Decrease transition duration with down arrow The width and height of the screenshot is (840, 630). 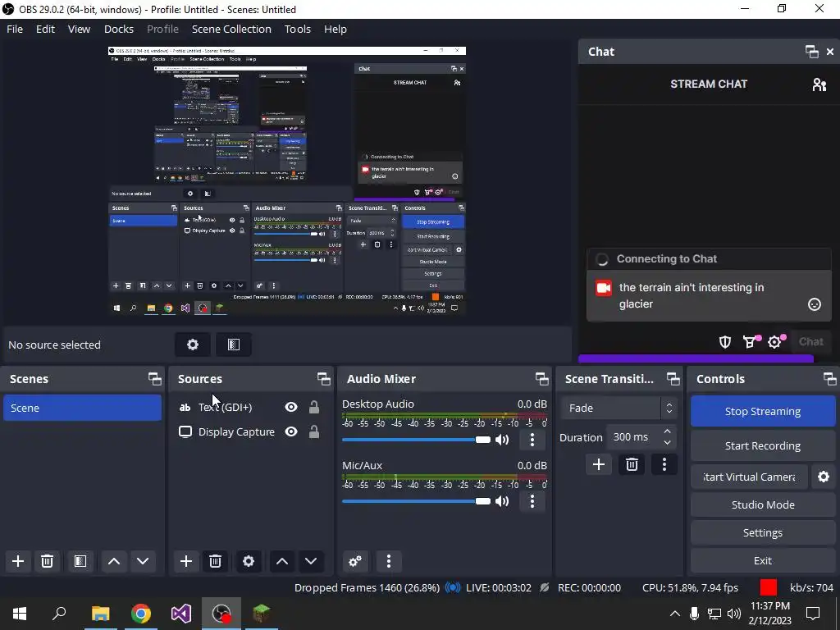[668, 442]
